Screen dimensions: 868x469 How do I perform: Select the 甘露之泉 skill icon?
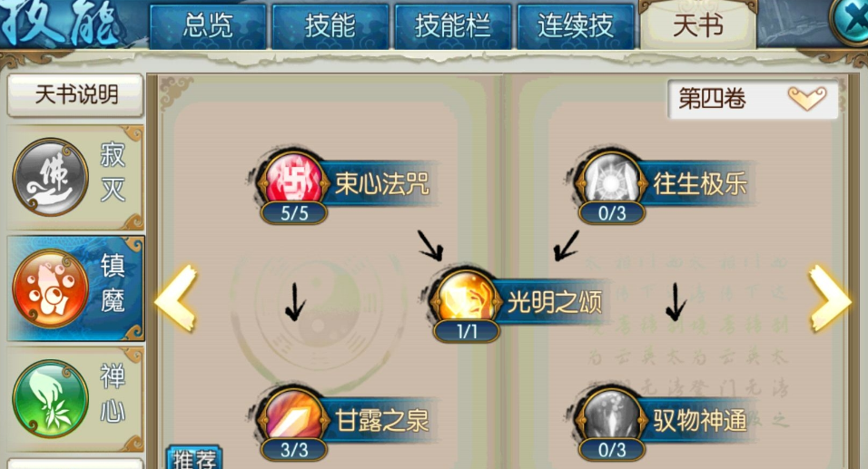click(x=293, y=417)
